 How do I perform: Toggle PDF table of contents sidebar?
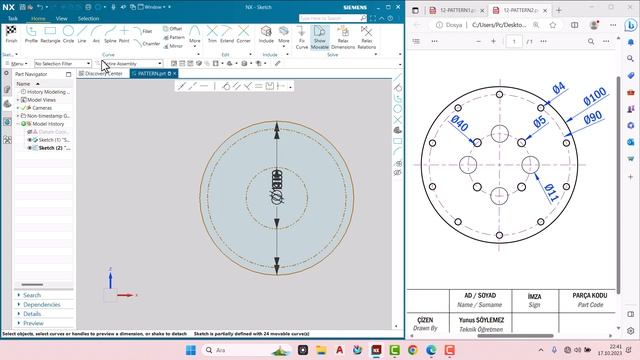(416, 41)
